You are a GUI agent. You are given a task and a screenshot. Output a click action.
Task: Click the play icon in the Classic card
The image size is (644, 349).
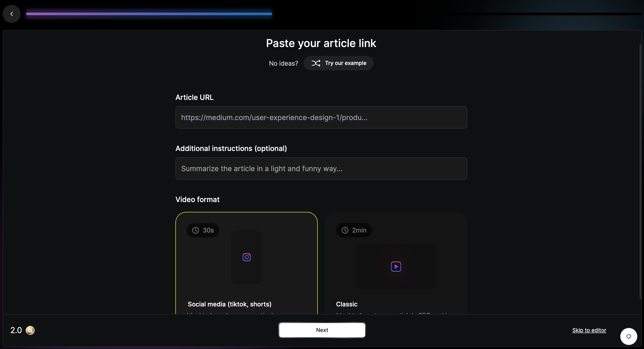(x=396, y=266)
